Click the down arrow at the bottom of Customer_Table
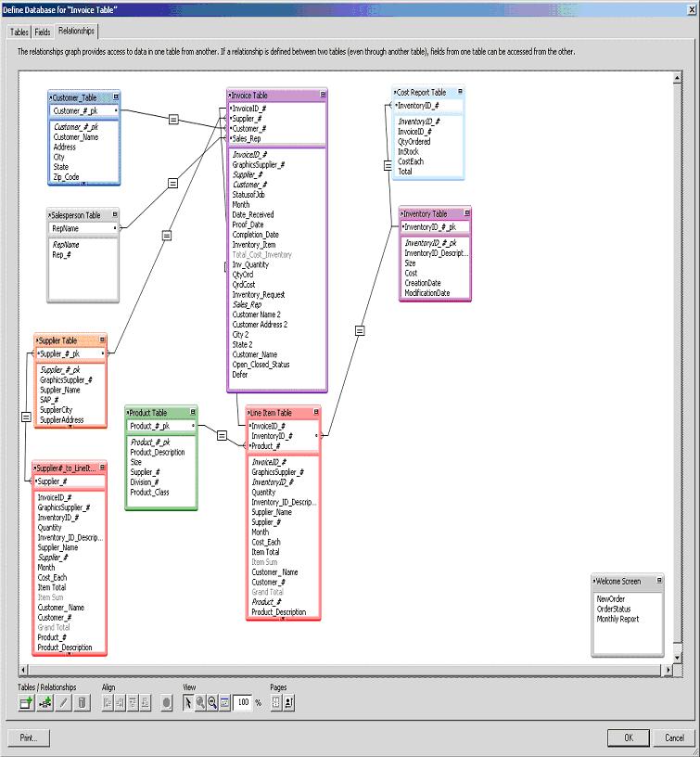Viewport: 700px width, 757px height. tap(84, 184)
